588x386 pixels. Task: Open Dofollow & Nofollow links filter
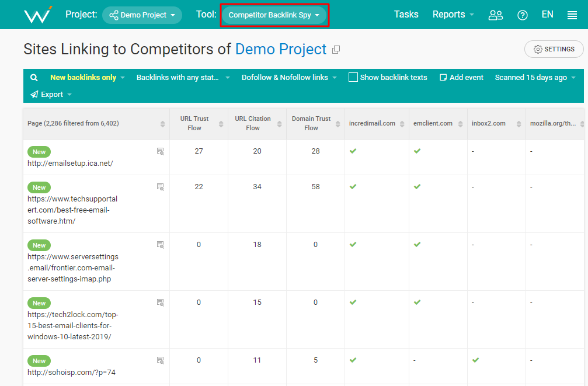[289, 77]
